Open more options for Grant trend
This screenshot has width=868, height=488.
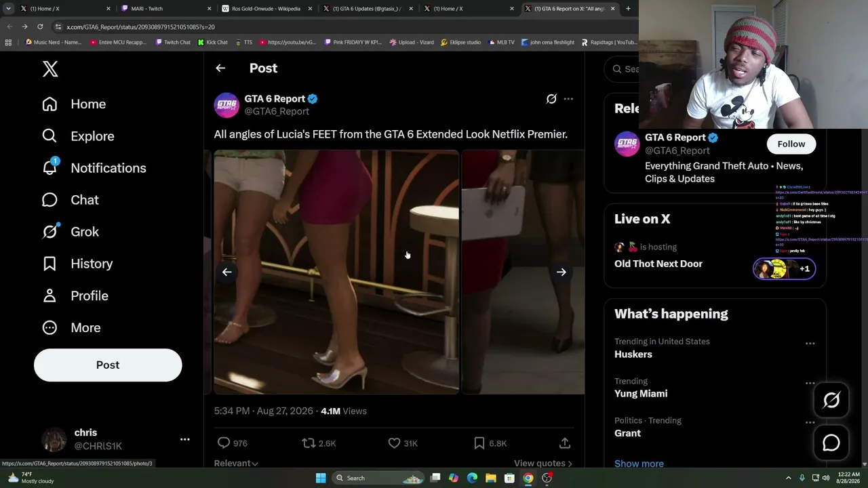pyautogui.click(x=810, y=422)
